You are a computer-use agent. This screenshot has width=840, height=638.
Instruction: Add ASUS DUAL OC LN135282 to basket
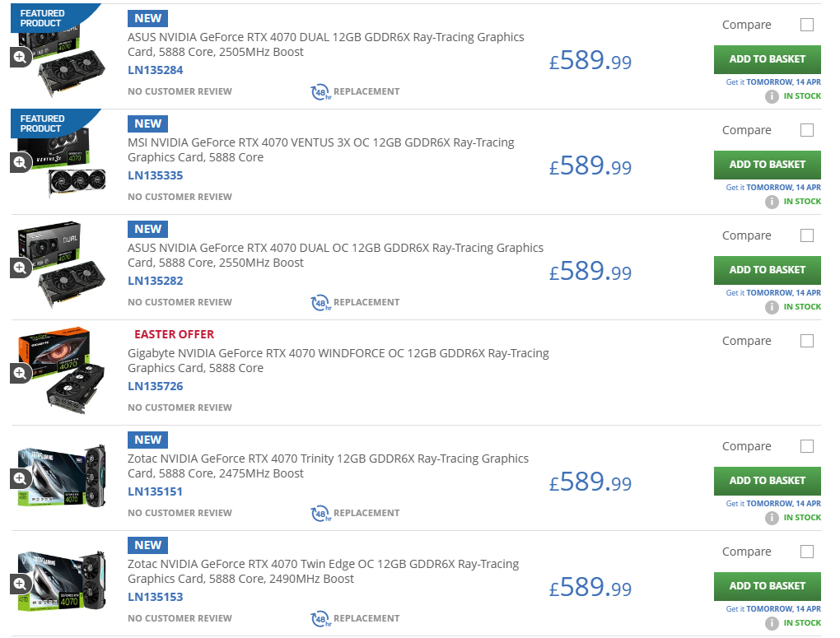click(x=768, y=271)
